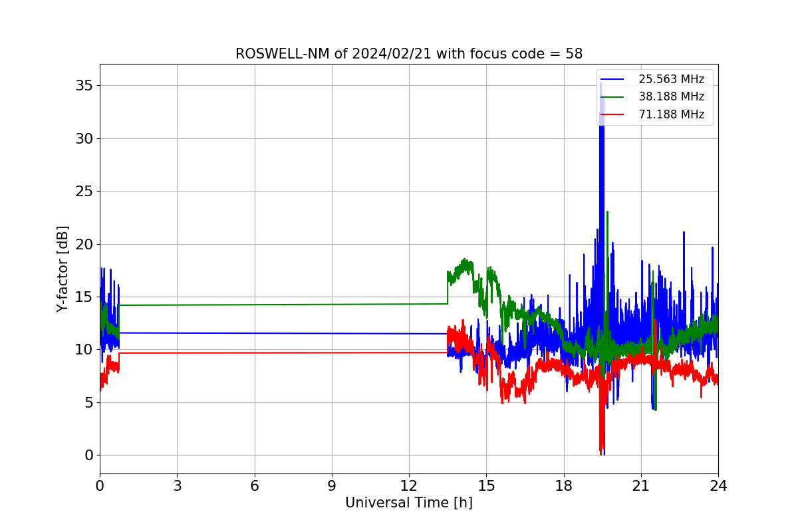Viewport: 798px width, 532px height.
Task: Click the x-axis tick label 3
Action: [177, 485]
